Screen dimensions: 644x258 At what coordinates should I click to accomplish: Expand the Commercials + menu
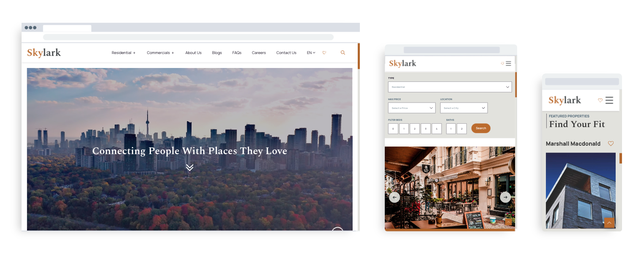[x=161, y=53]
